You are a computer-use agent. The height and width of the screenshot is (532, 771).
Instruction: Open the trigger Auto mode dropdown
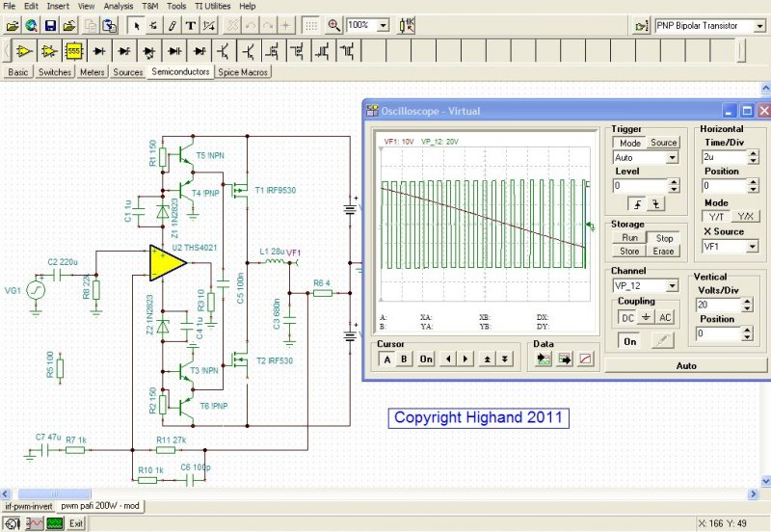672,158
